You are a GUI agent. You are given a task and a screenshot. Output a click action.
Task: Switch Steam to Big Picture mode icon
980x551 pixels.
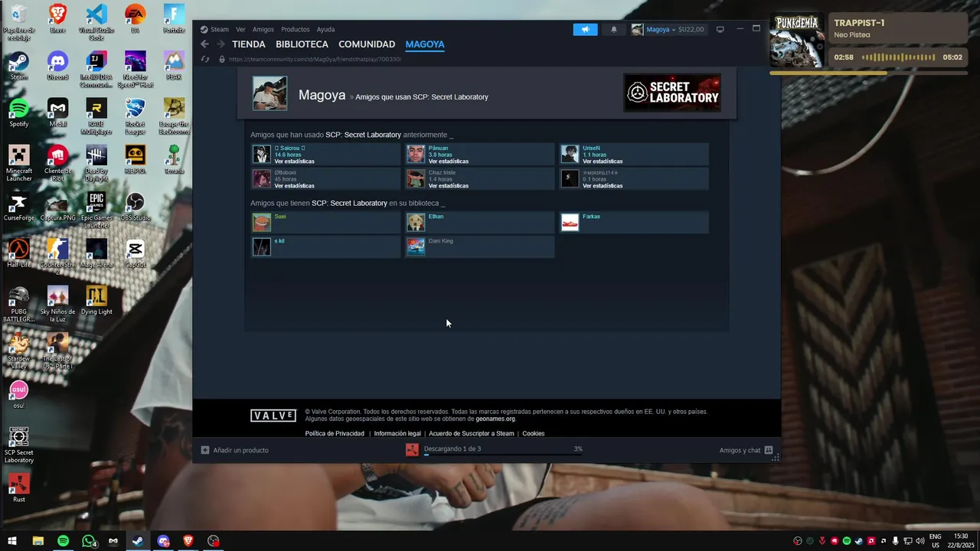(x=720, y=29)
